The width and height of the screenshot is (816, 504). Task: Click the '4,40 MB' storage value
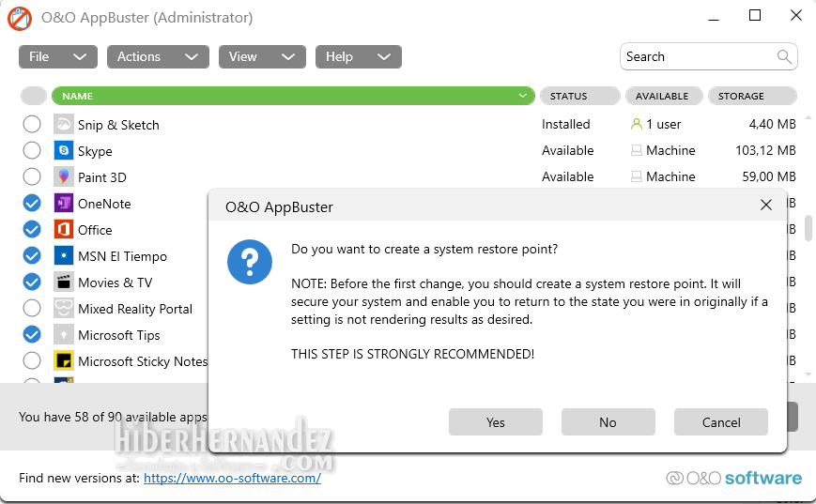(772, 124)
